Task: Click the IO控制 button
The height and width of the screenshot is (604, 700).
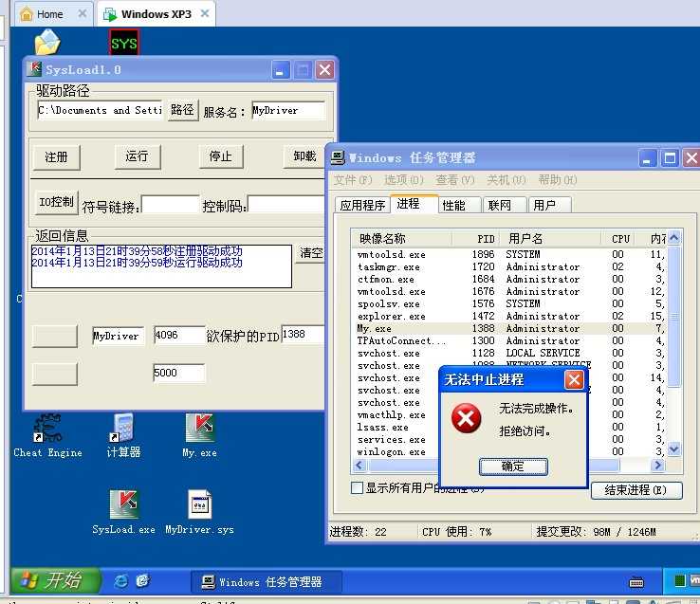Action: pyautogui.click(x=56, y=202)
